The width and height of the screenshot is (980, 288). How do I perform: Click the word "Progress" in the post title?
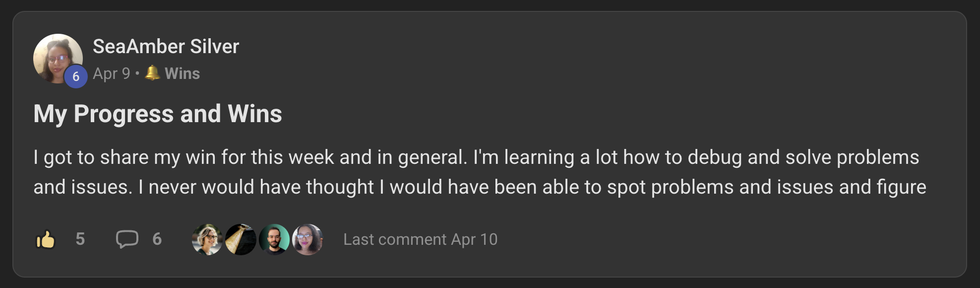point(124,114)
